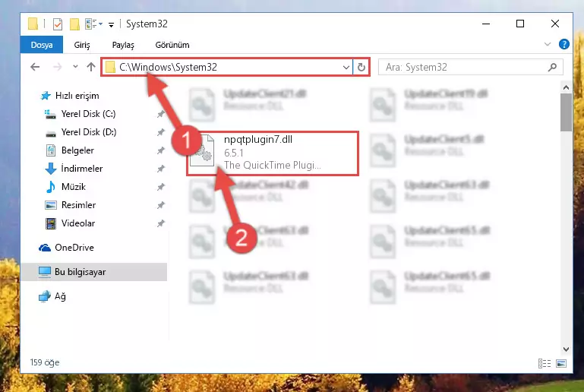Go back with the left arrow button
The width and height of the screenshot is (584, 392).
click(35, 67)
